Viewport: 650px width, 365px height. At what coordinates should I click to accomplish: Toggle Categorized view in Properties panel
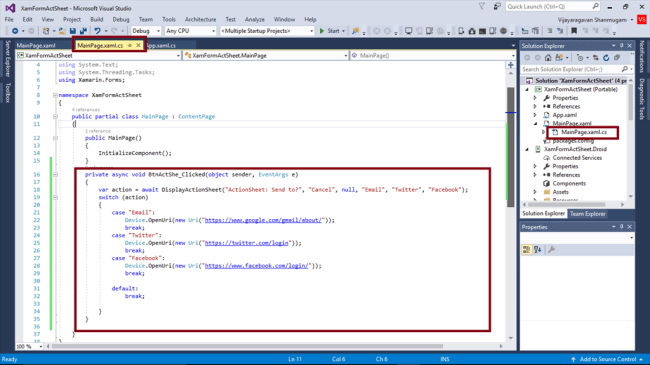526,250
